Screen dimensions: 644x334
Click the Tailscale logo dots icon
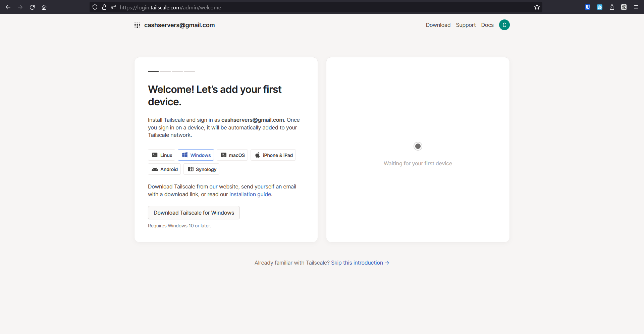(137, 25)
